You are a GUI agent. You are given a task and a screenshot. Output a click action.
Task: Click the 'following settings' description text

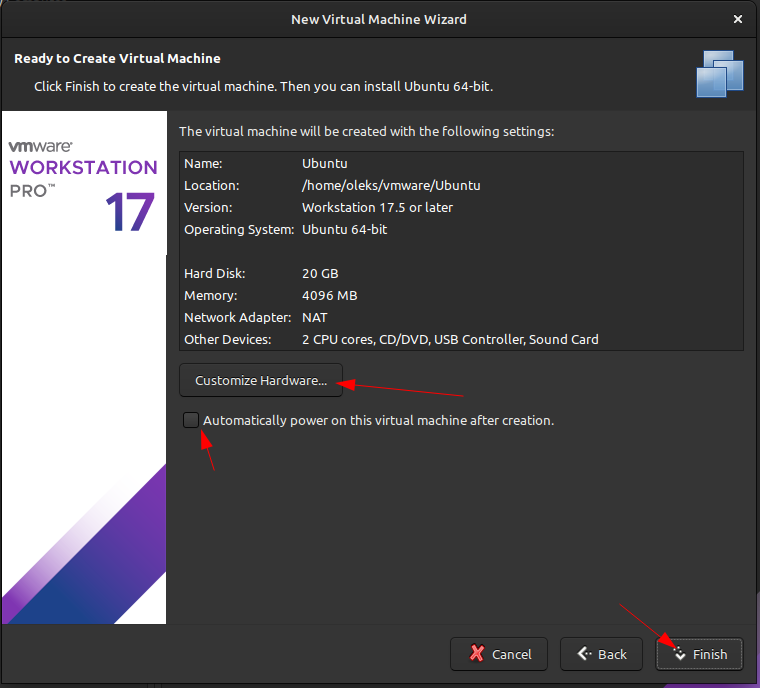pos(366,131)
